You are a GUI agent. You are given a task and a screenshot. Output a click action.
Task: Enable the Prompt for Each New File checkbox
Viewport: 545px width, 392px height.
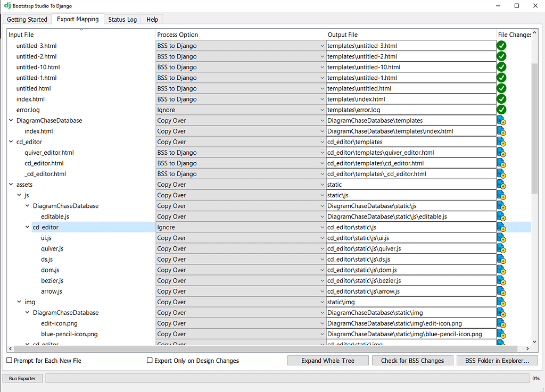click(9, 360)
